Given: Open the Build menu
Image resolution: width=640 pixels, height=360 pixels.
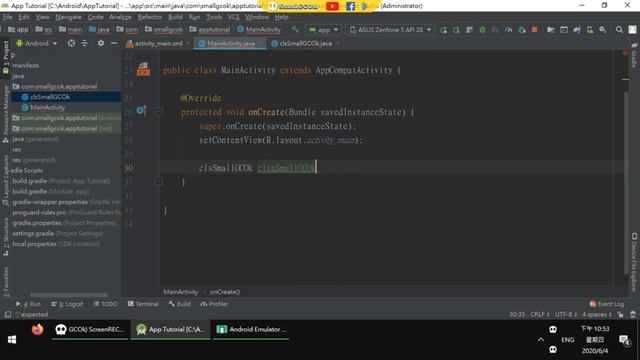Looking at the screenshot, I should click(x=176, y=17).
